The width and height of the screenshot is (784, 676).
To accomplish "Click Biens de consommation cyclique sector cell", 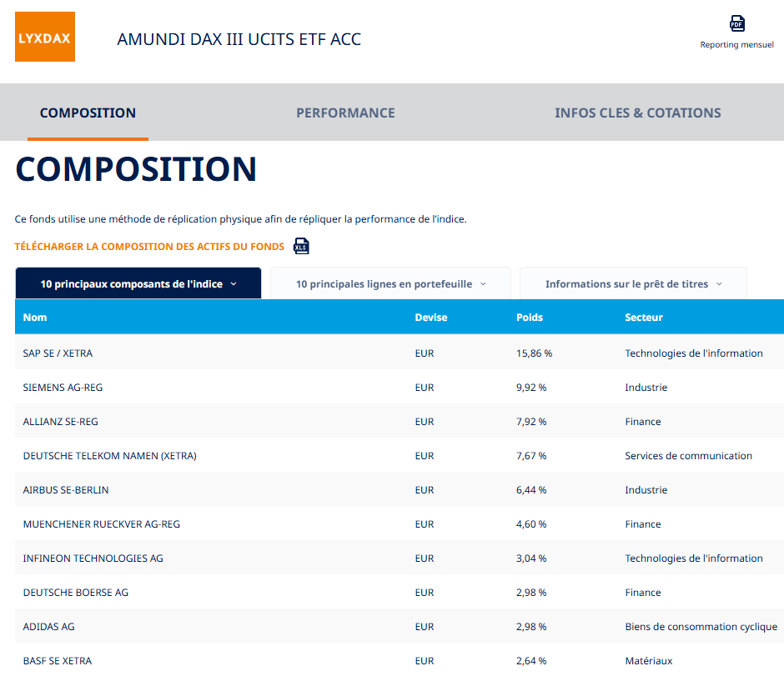I will tap(701, 627).
